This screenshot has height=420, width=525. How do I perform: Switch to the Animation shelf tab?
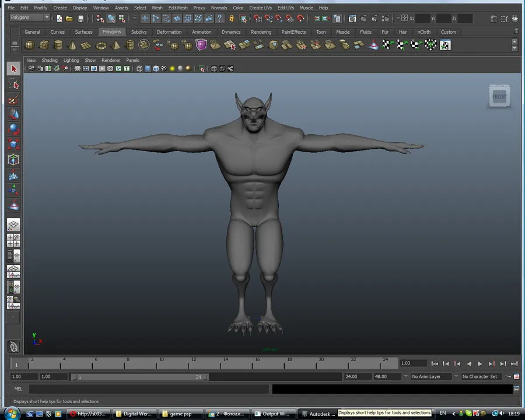click(x=201, y=32)
